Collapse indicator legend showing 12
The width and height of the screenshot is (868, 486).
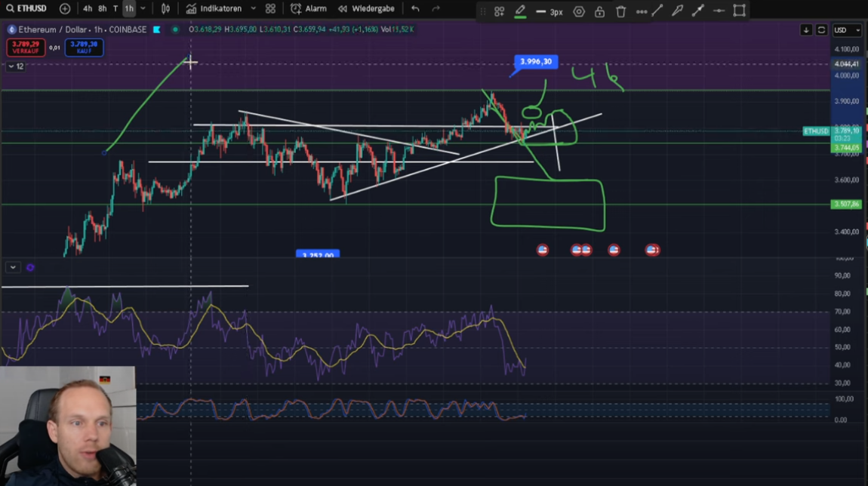point(16,66)
